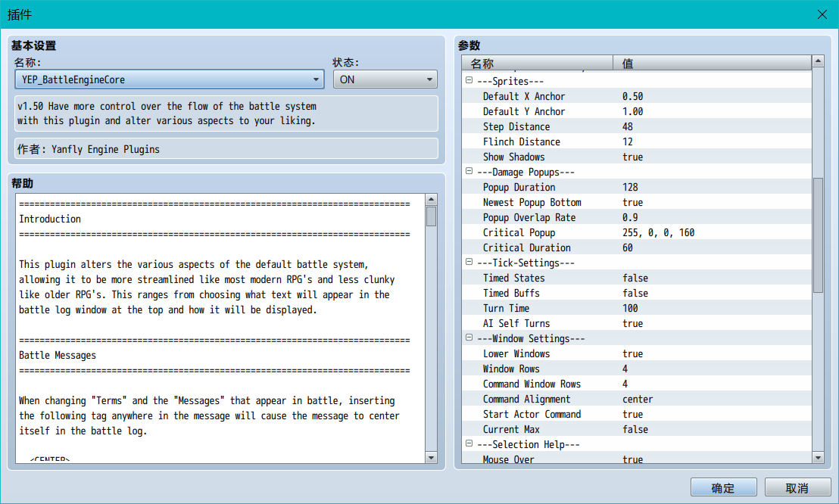
Task: Select the Show Shadows parameter
Action: pyautogui.click(x=637, y=157)
